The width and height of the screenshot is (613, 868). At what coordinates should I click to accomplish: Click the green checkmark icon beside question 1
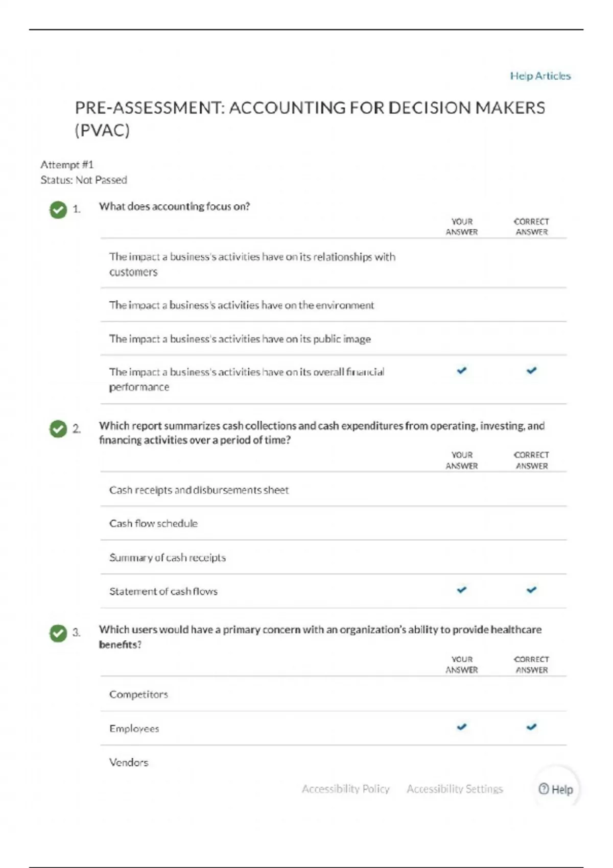pyautogui.click(x=58, y=209)
